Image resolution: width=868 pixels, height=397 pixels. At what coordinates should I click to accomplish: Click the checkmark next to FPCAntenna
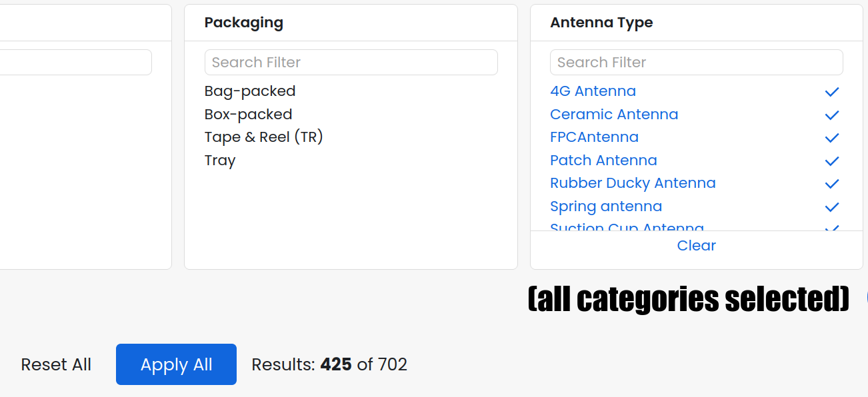coord(831,138)
